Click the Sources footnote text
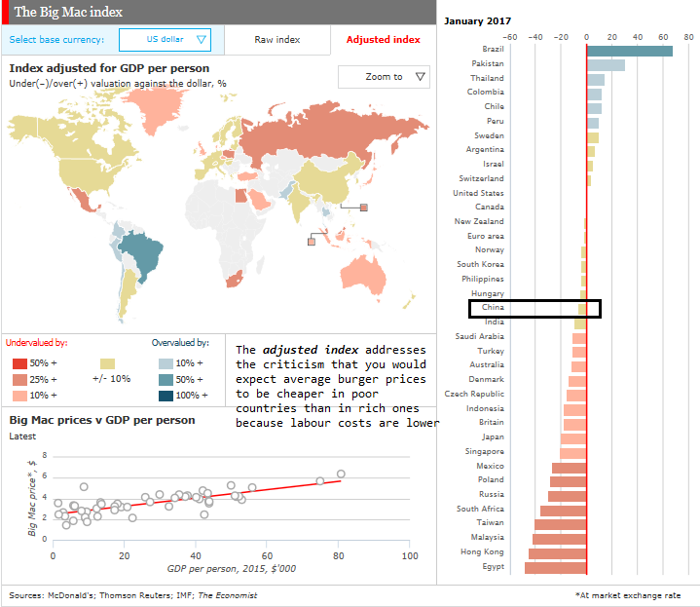 click(133, 595)
